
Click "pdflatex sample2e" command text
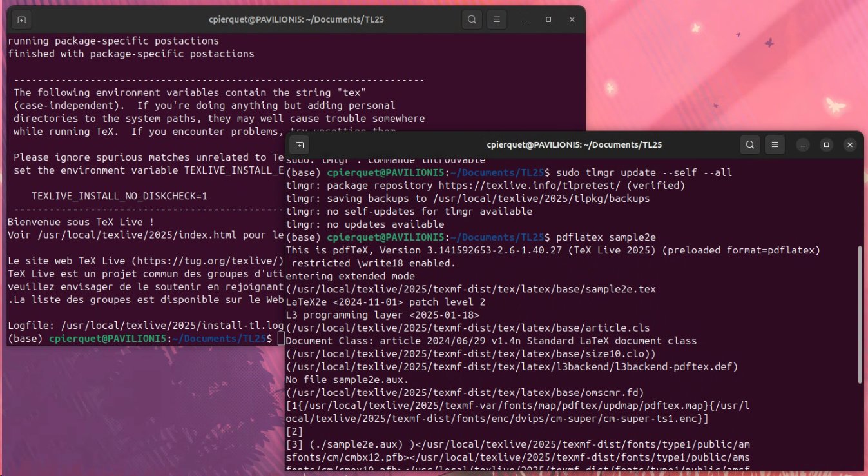coord(605,237)
